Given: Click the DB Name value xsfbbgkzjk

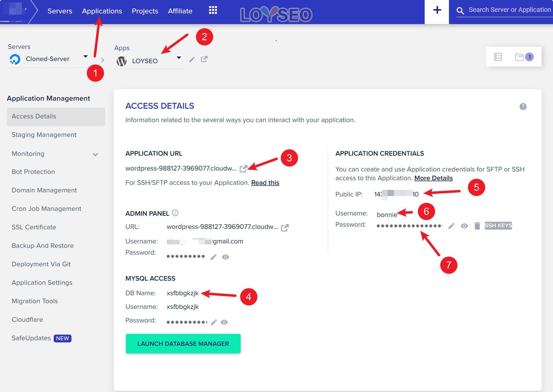Looking at the screenshot, I should pos(182,293).
